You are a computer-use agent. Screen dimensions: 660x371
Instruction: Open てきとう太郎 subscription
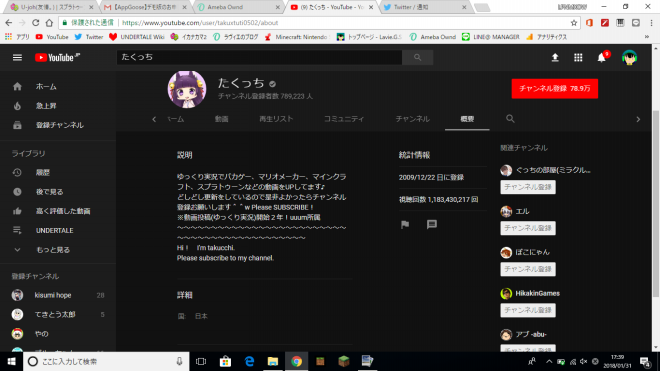58,315
